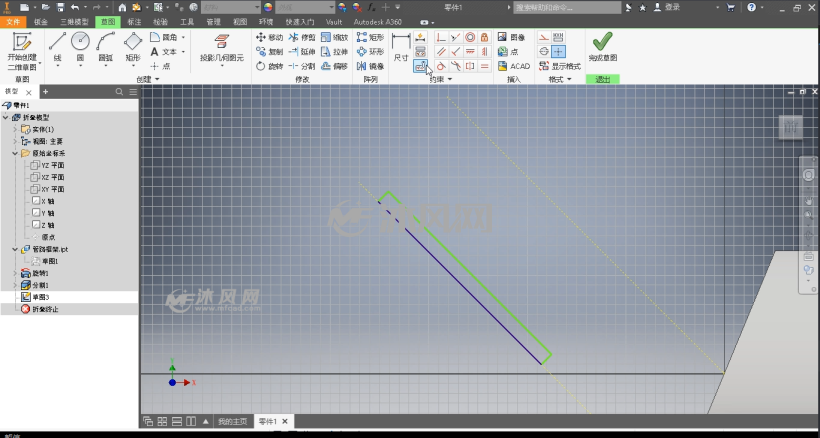Collapse the 原始坐标系 origin folder

(x=15, y=153)
